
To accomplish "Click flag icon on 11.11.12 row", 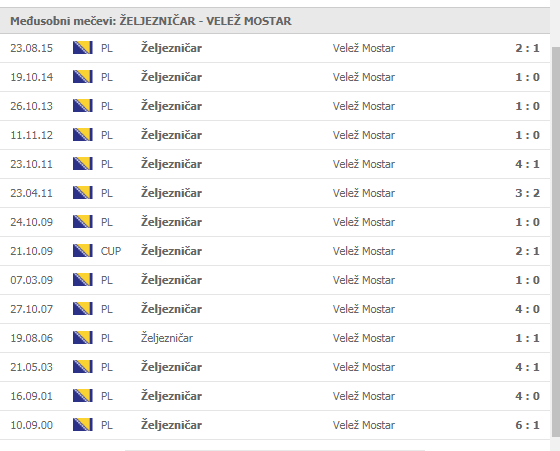I will point(82,135).
